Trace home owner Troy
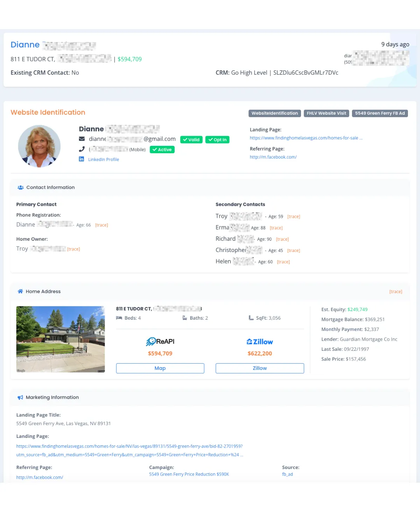This screenshot has height=525, width=420. (x=73, y=249)
